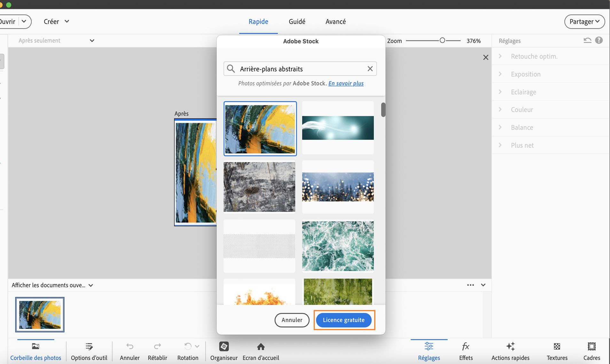Click the Licence gratuite button
Image resolution: width=610 pixels, height=364 pixels.
(344, 320)
